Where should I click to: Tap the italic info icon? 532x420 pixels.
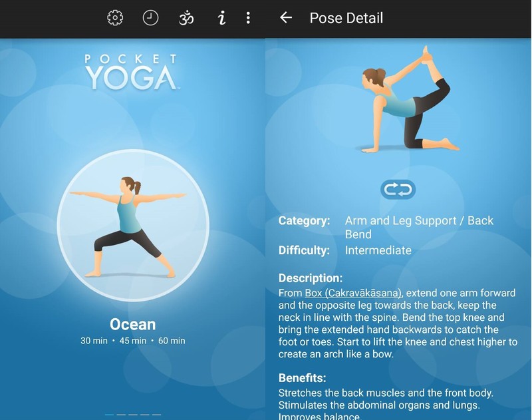[x=222, y=18]
